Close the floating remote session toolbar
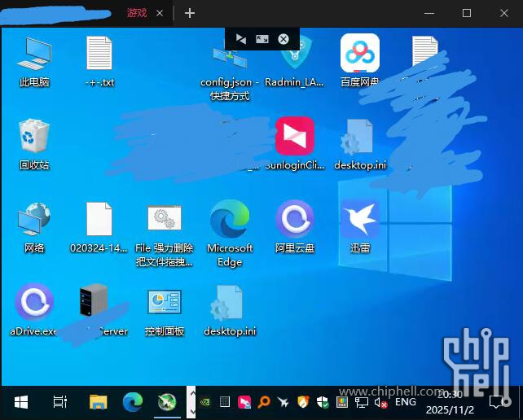The width and height of the screenshot is (523, 420). pos(283,38)
